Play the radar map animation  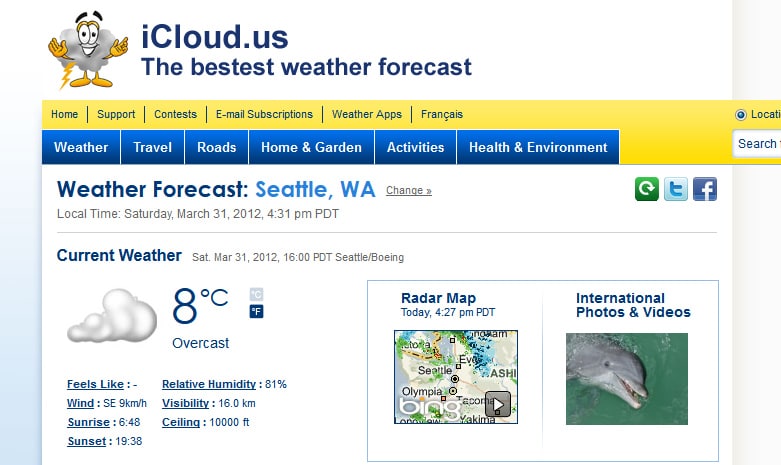pos(498,404)
